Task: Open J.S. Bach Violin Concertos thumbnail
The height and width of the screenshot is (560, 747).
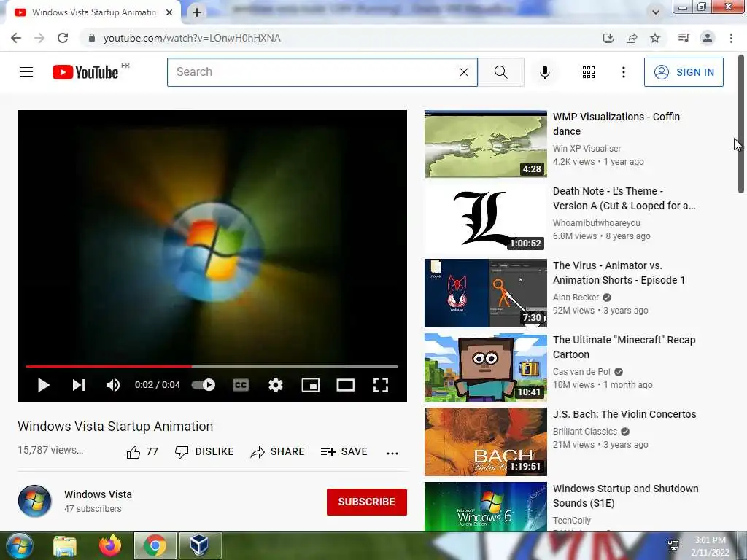Action: [x=485, y=441]
